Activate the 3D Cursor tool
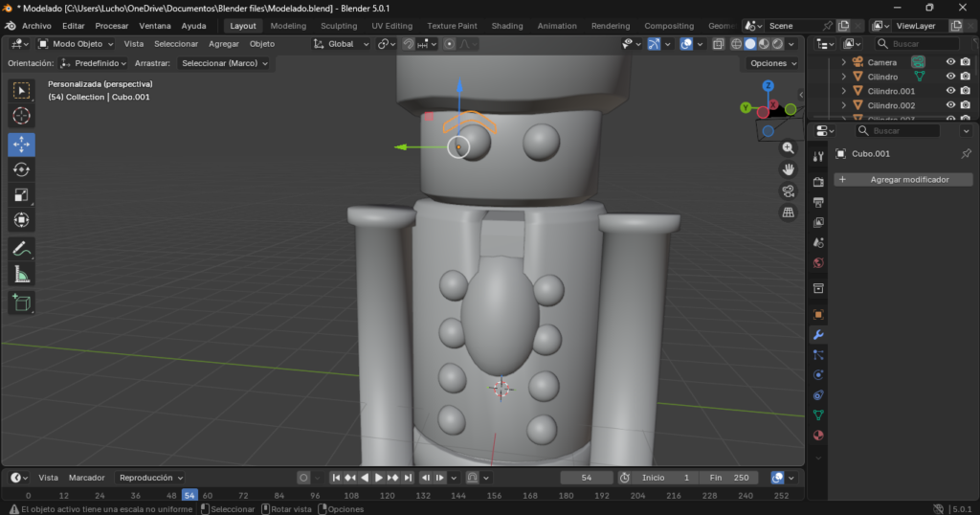 21,116
